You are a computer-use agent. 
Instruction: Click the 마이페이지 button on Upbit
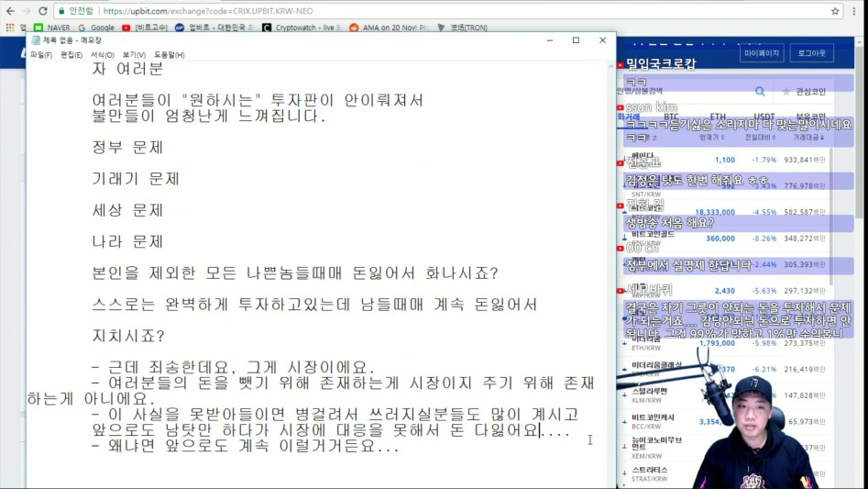tap(761, 53)
